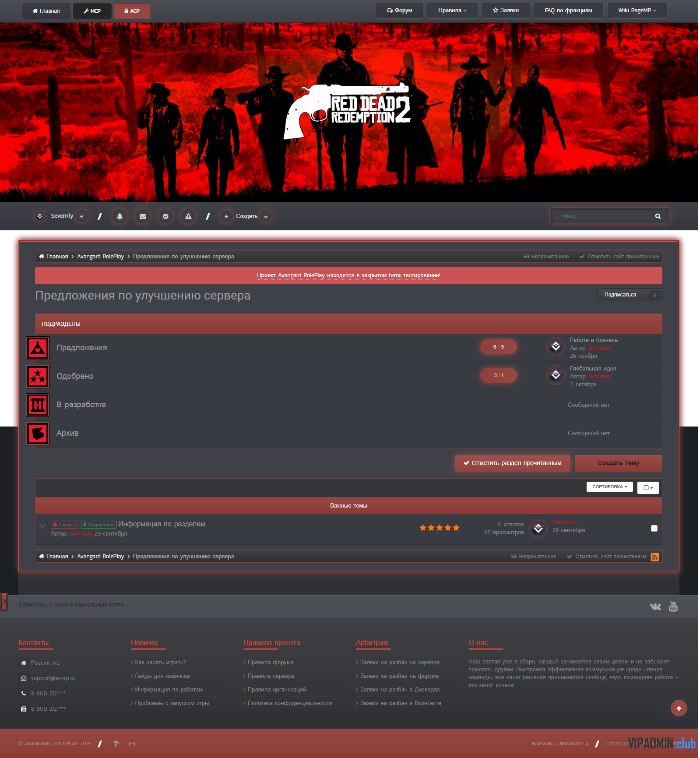The height and width of the screenshot is (758, 700).
Task: Go to Главная in top navigation
Action: pos(46,11)
